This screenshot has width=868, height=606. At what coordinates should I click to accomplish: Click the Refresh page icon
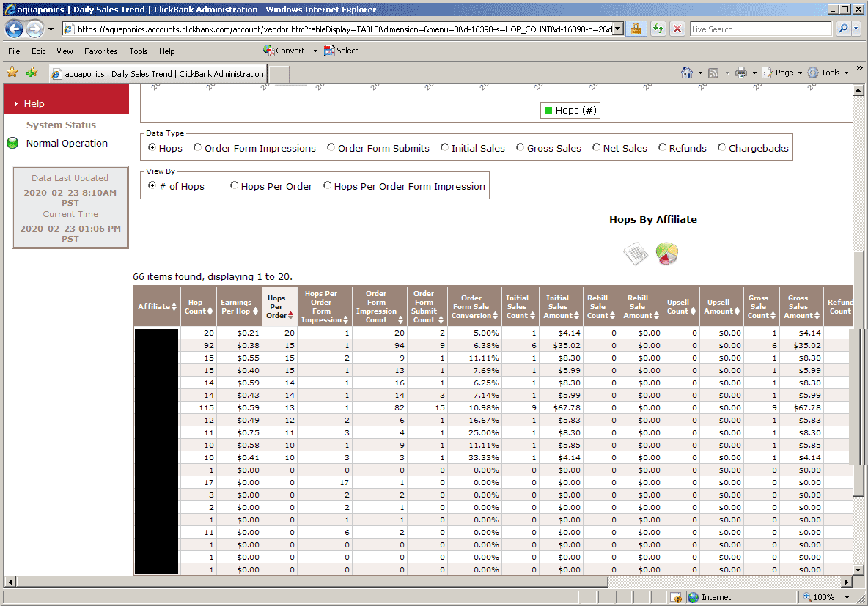click(658, 29)
